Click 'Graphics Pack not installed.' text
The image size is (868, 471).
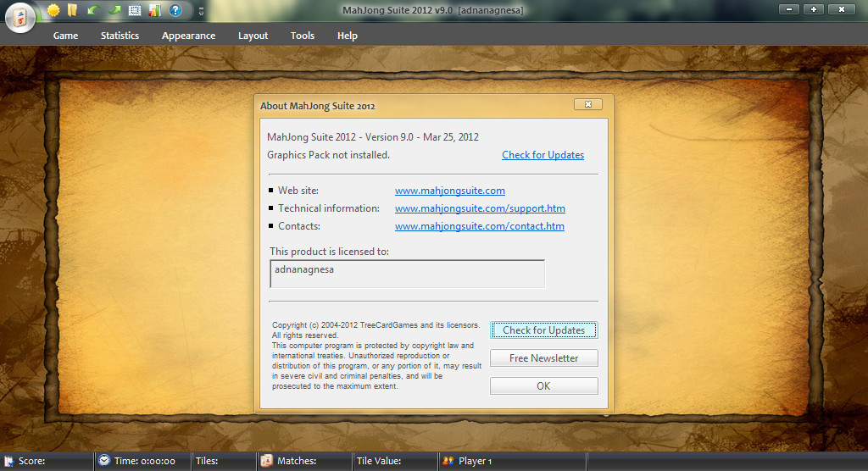[x=328, y=155]
